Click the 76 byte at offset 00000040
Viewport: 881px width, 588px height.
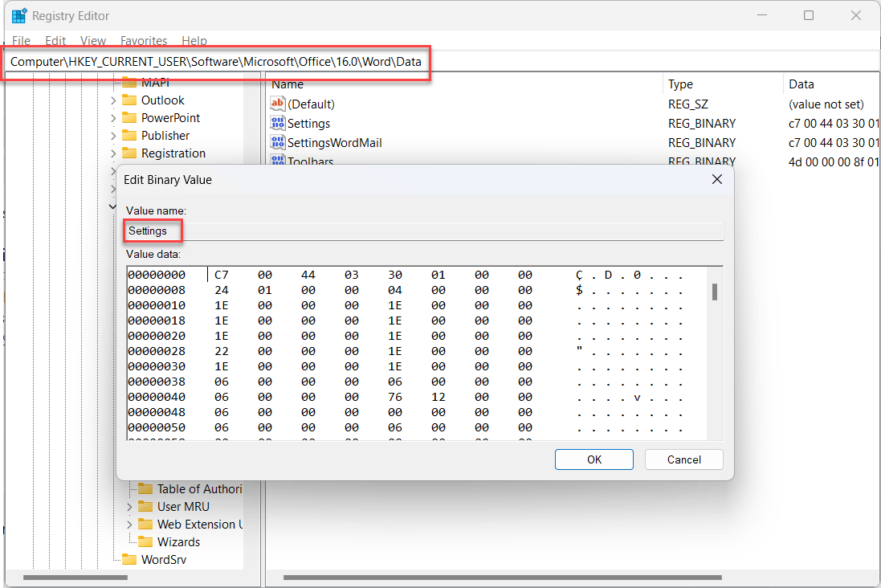[394, 397]
